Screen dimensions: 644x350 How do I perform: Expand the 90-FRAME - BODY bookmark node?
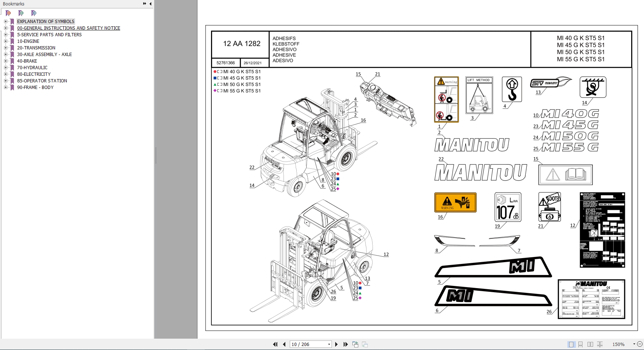pyautogui.click(x=5, y=87)
